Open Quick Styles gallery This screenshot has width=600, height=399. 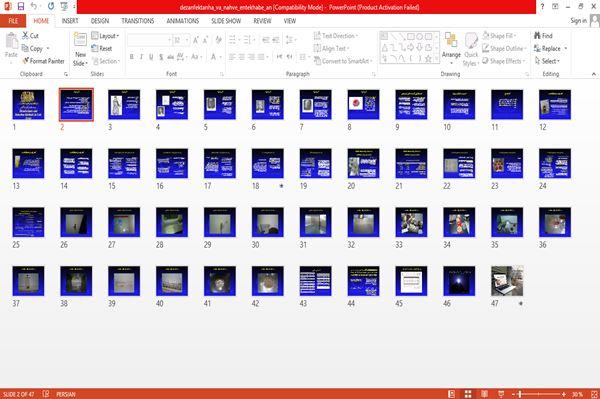[x=471, y=50]
